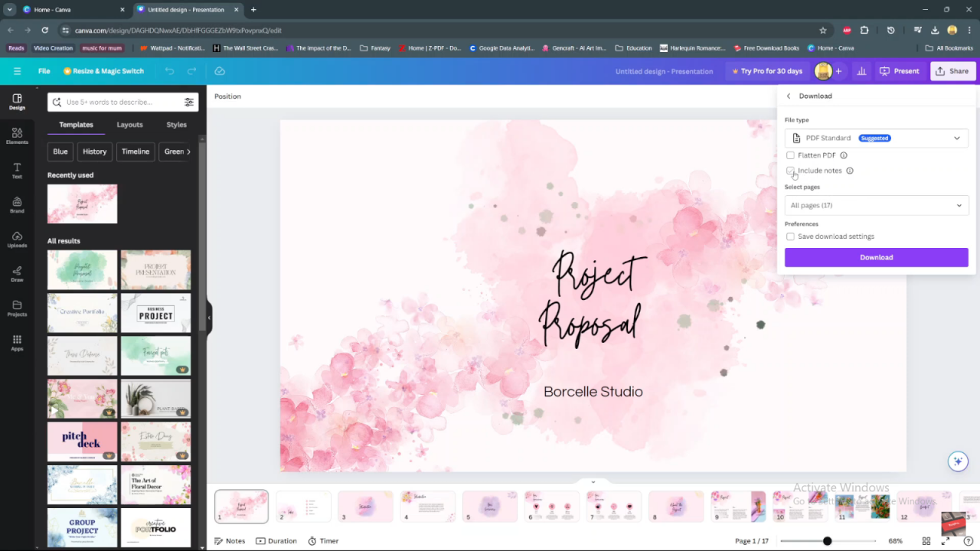Select the recently used Project Proposal template
The width and height of the screenshot is (980, 551).
click(82, 204)
